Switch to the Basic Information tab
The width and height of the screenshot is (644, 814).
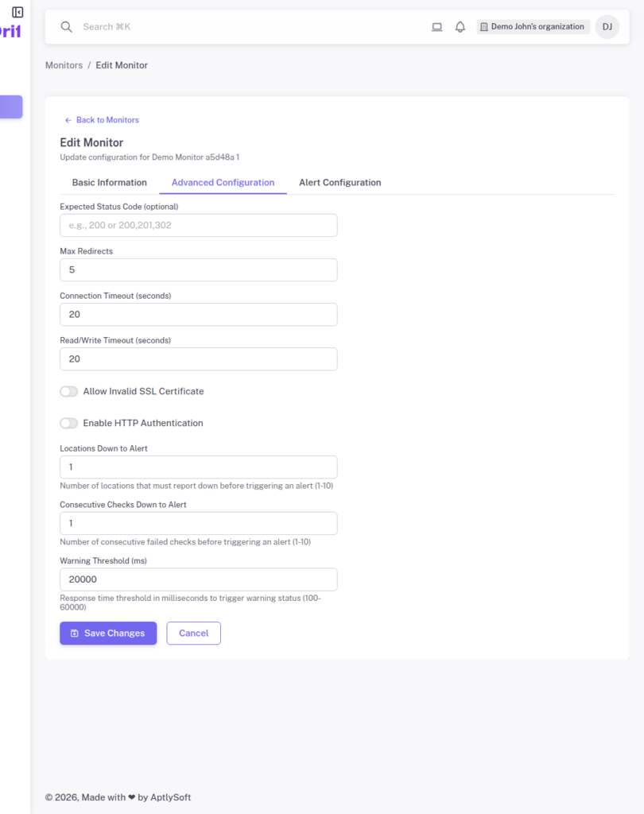coord(109,182)
